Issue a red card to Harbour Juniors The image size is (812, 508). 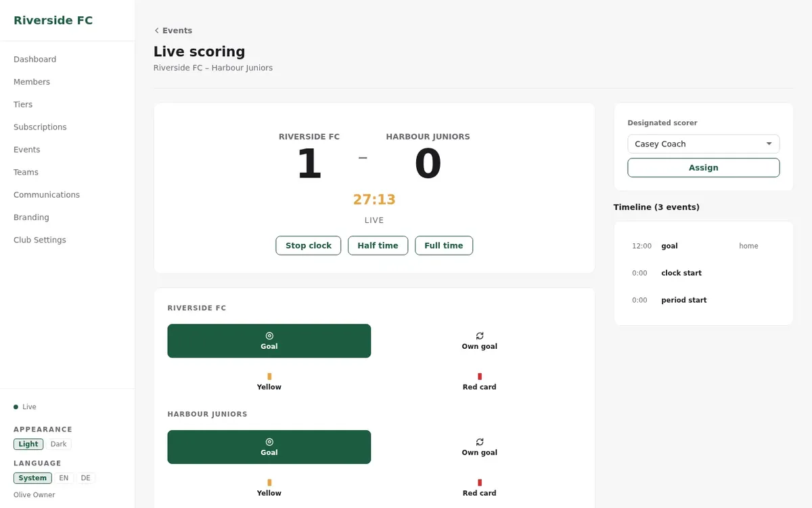pos(480,488)
